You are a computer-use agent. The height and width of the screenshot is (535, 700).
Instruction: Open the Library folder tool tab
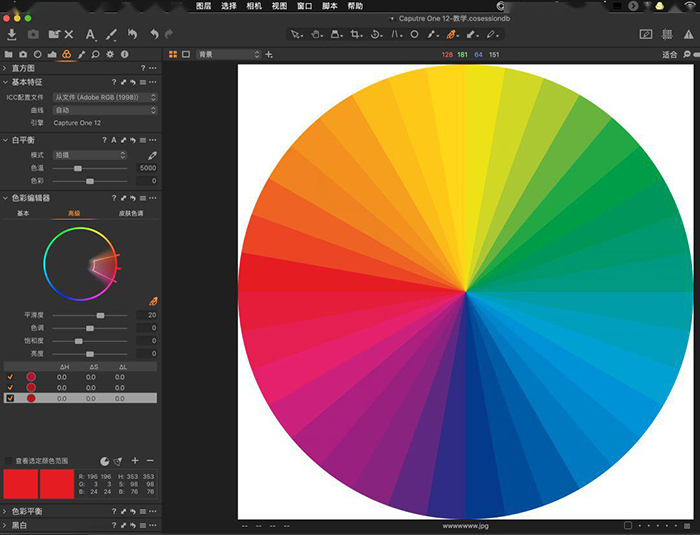click(8, 54)
